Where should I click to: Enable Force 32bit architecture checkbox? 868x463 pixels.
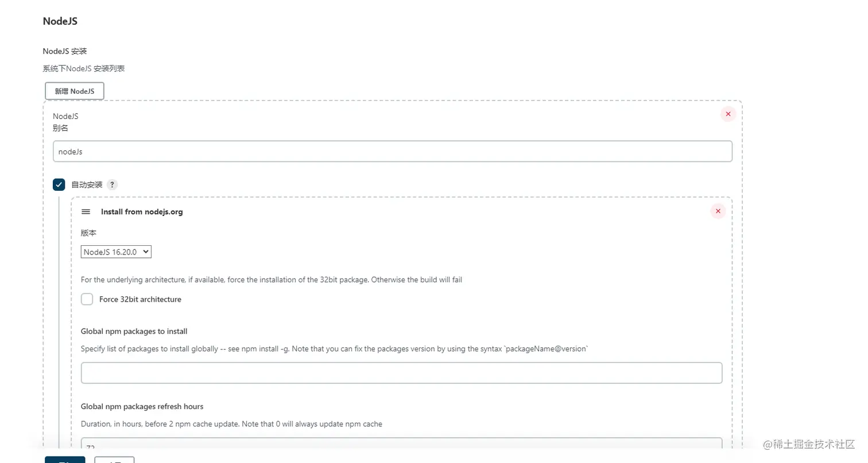(87, 299)
